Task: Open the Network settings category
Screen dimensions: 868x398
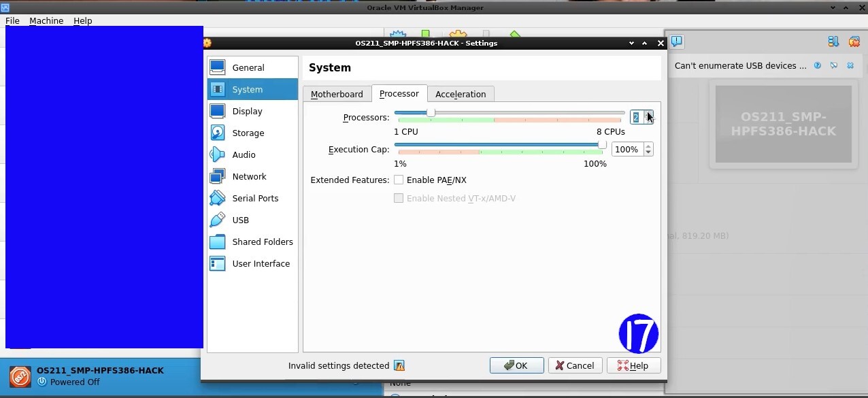Action: click(x=252, y=176)
